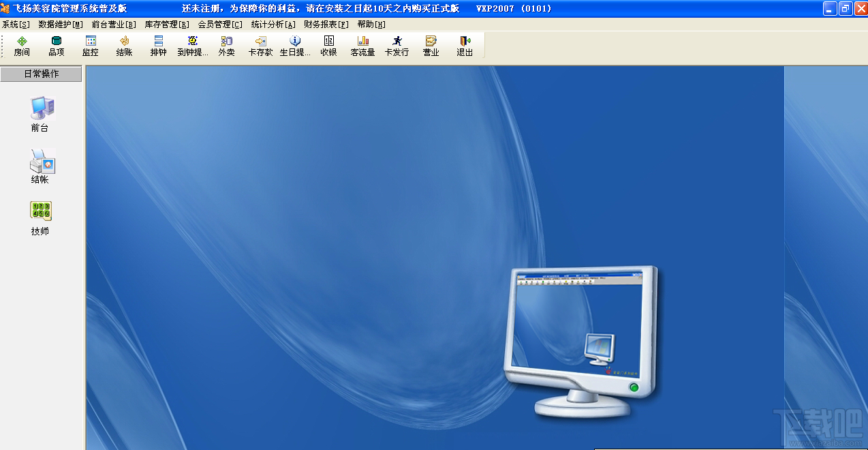Click the toolbar drag handle grip
868x450 pixels.
tap(2, 46)
